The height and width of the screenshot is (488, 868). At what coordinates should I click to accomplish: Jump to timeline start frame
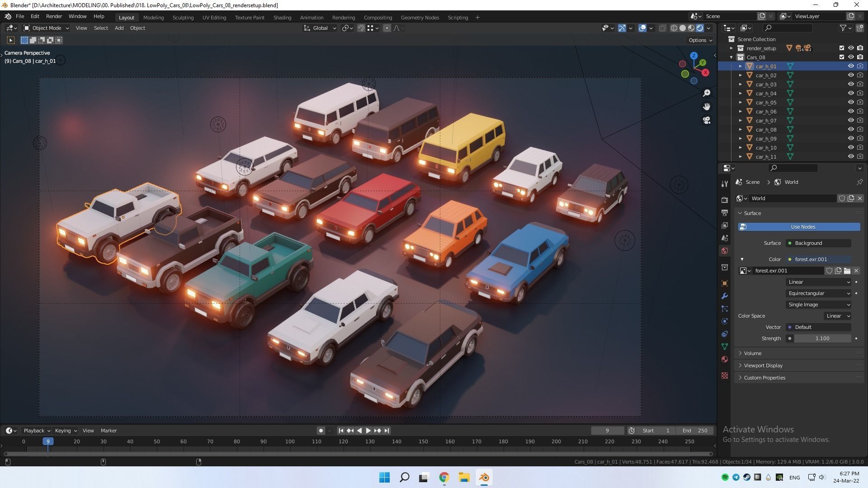[341, 431]
